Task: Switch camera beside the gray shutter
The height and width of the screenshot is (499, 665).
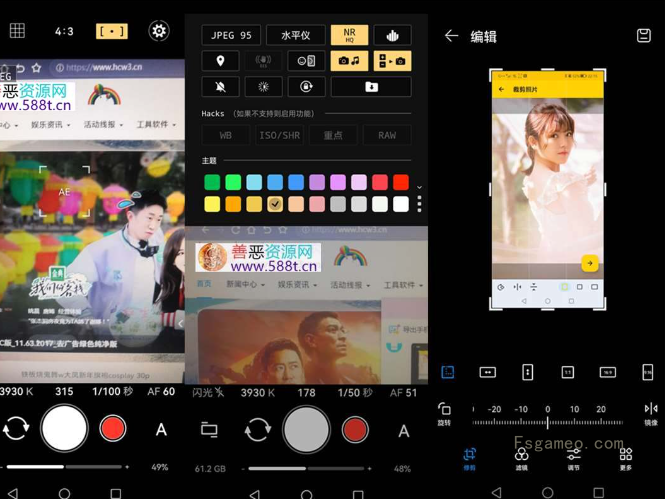Action: [x=258, y=429]
